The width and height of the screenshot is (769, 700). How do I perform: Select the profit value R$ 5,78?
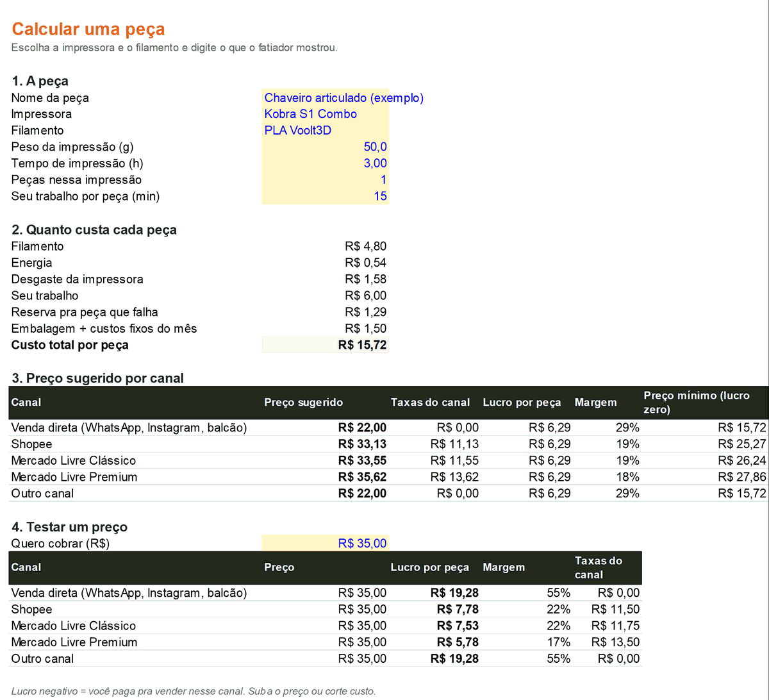[458, 642]
